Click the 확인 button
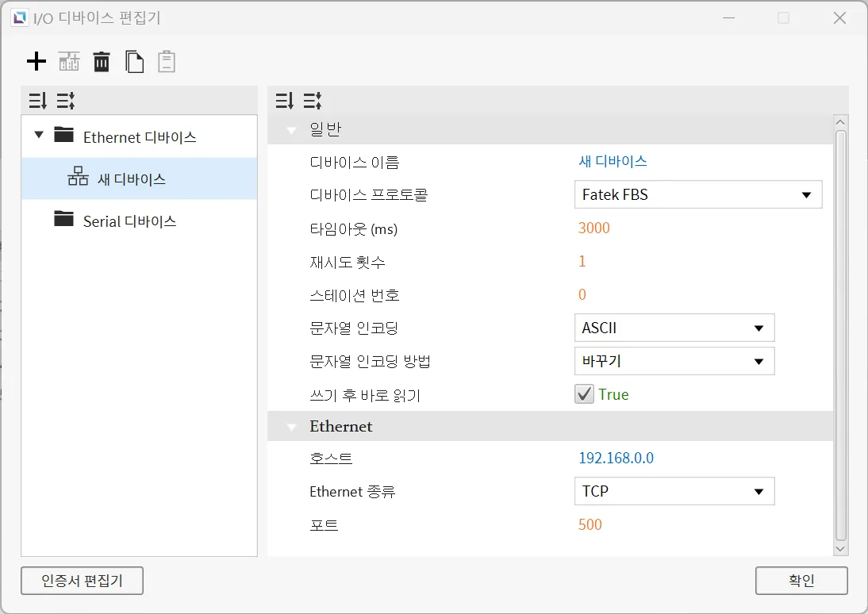The image size is (868, 614). click(801, 581)
